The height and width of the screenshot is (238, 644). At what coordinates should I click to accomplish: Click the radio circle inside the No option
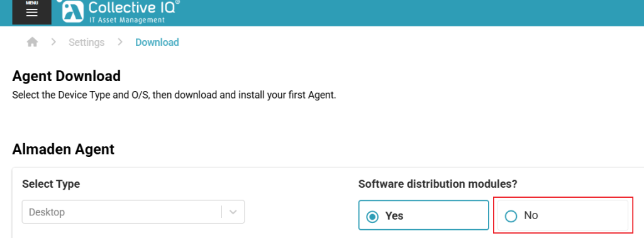[x=511, y=216]
